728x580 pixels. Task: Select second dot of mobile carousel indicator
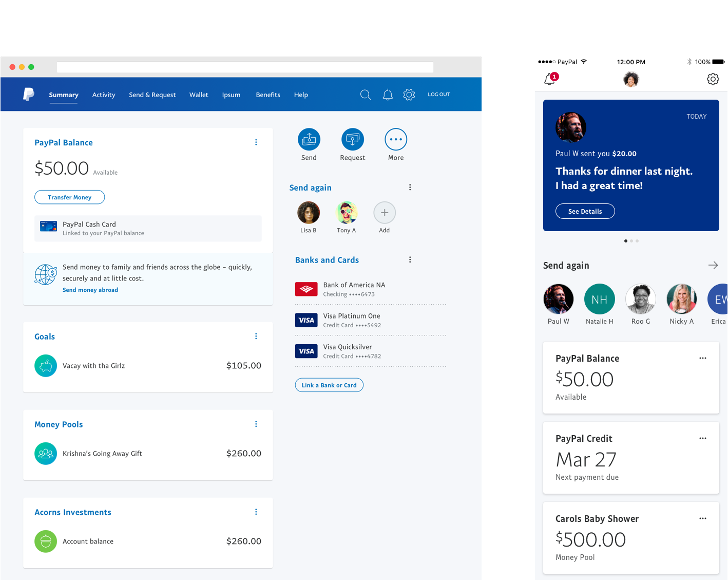[x=631, y=241]
